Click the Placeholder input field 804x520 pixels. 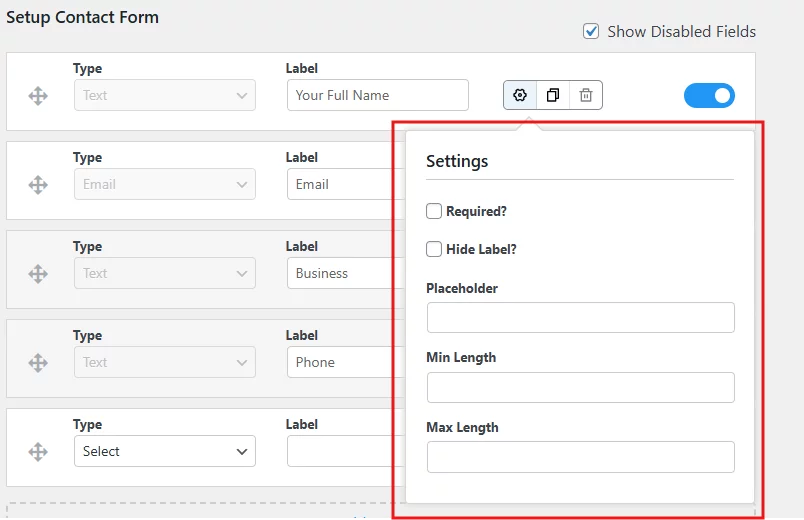pyautogui.click(x=580, y=317)
